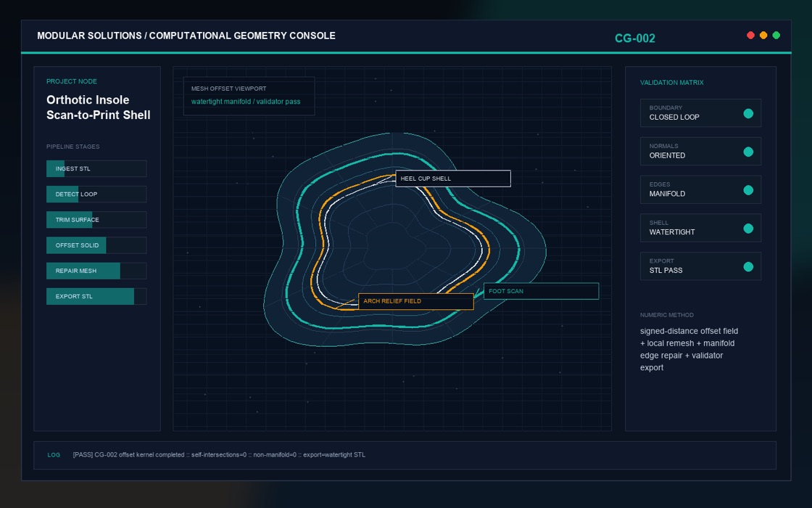The width and height of the screenshot is (812, 508).
Task: Click the Boundary Closed Loop status indicator
Action: click(748, 113)
